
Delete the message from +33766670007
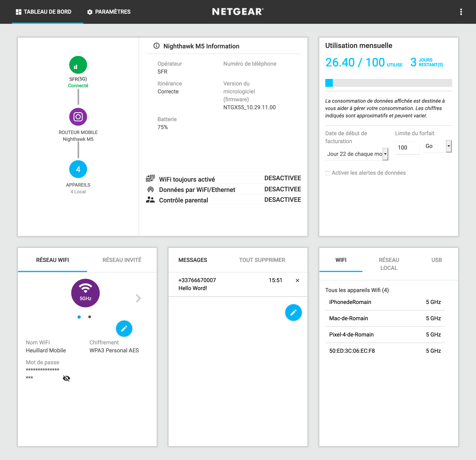[x=297, y=280]
